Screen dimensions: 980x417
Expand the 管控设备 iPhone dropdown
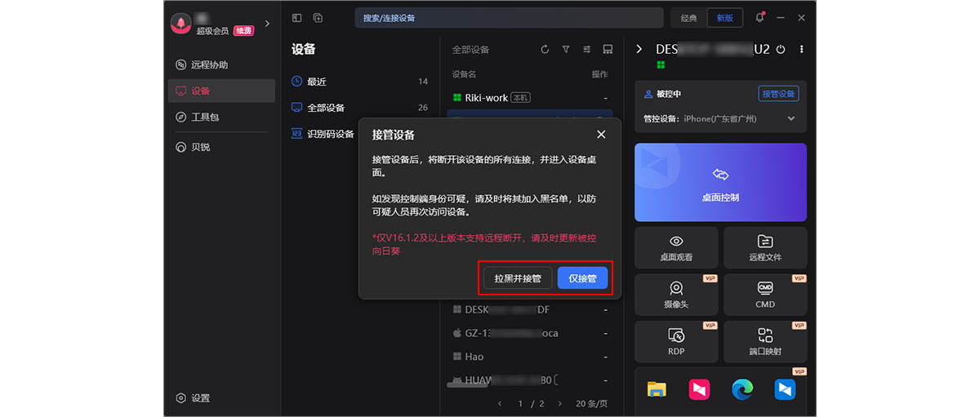coord(791,118)
